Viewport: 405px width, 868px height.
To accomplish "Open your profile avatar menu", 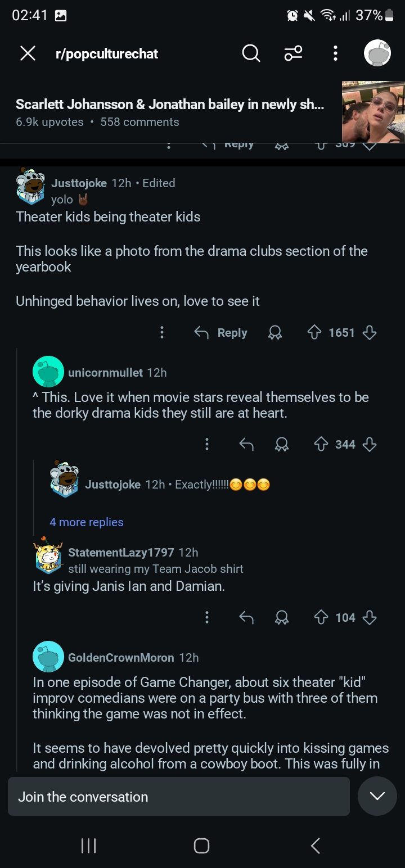I will point(377,54).
